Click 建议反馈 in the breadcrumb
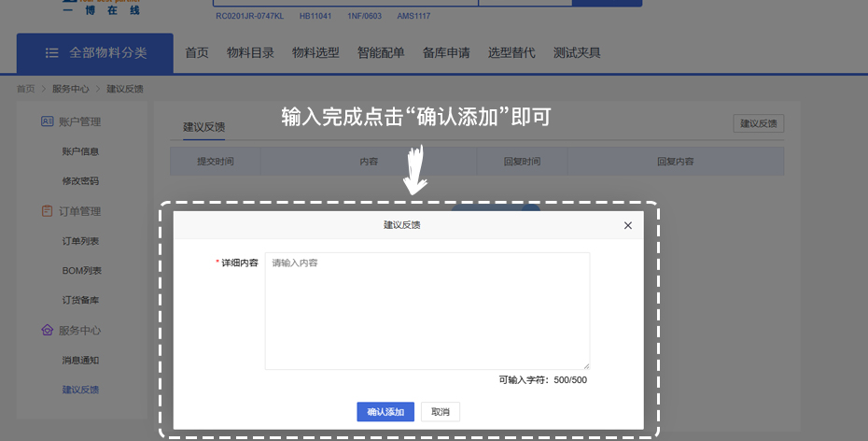Image resolution: width=868 pixels, height=441 pixels. [125, 89]
